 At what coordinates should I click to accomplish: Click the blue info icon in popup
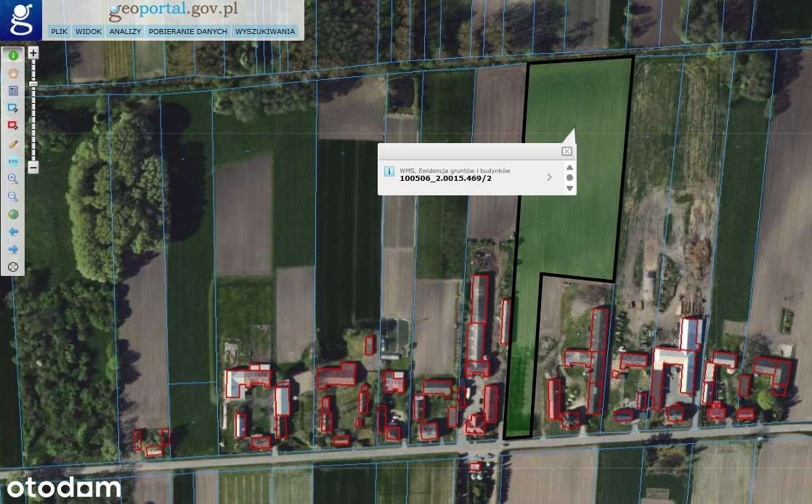(x=389, y=171)
